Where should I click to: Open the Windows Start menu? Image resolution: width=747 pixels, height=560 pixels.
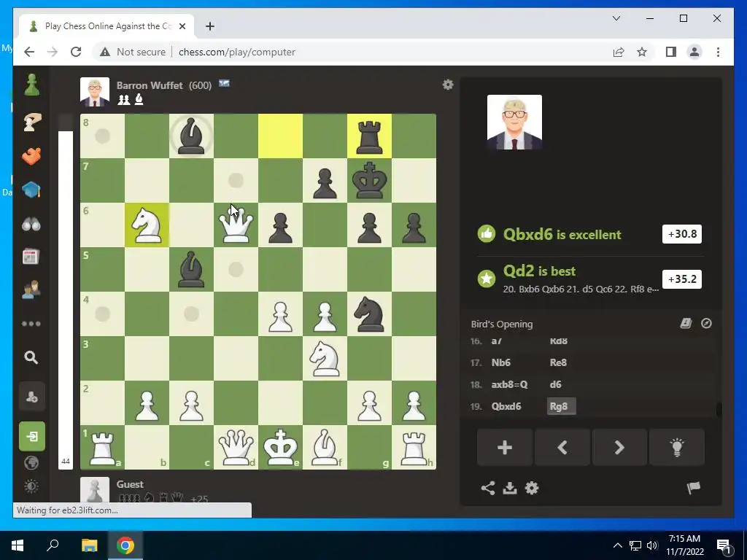tap(18, 545)
